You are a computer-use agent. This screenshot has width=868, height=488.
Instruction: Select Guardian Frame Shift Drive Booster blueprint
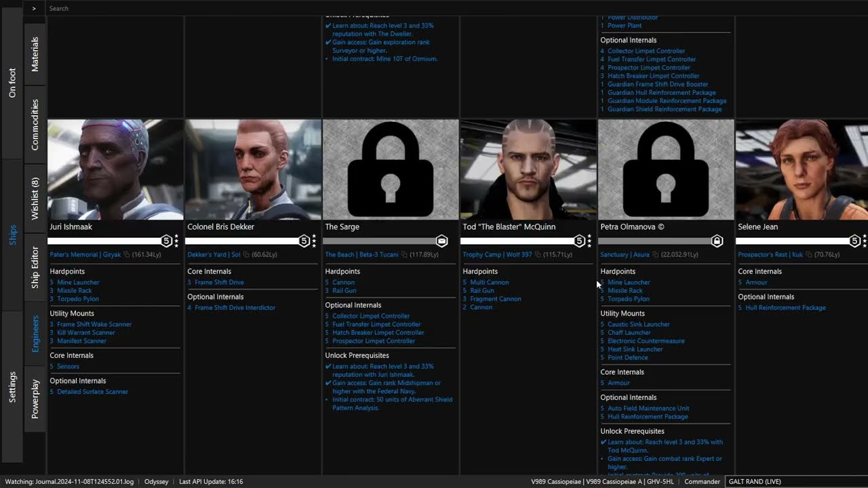click(658, 84)
